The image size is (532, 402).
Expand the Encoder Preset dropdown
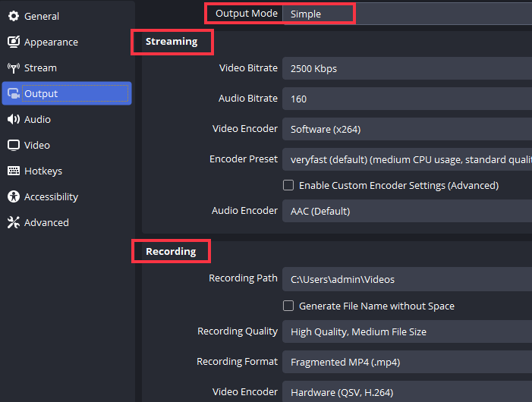[406, 160]
